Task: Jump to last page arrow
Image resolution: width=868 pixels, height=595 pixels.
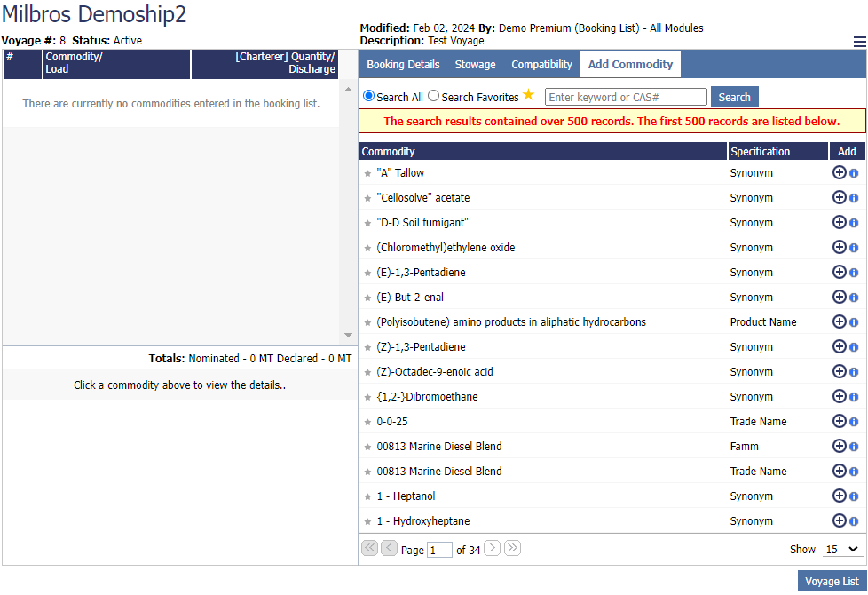Action: [512, 549]
